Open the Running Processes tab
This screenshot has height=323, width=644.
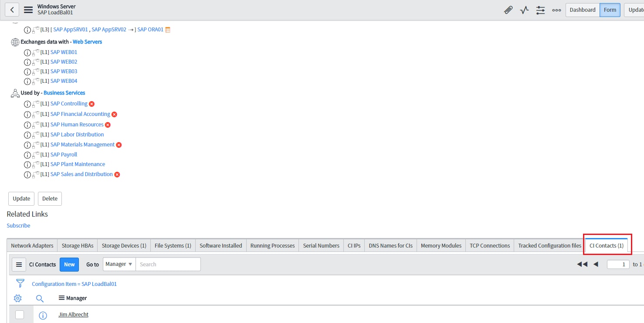[273, 246]
